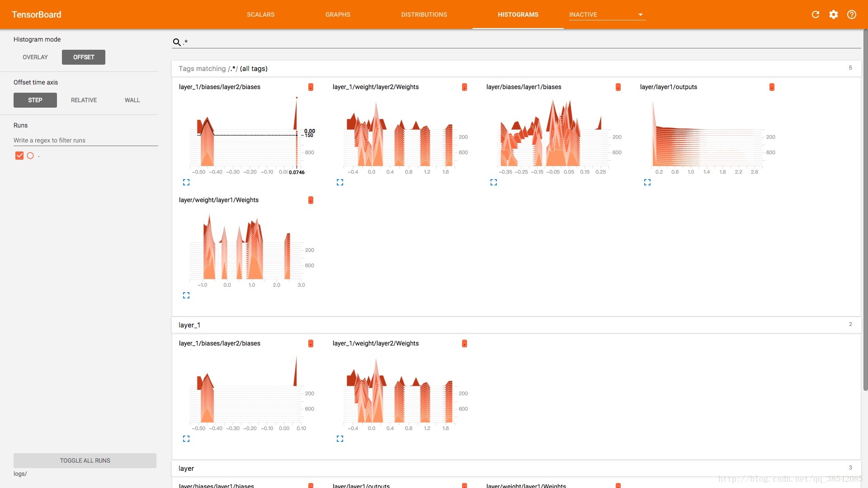This screenshot has width=868, height=488.
Task: Collapse the layer section header
Action: click(x=516, y=469)
